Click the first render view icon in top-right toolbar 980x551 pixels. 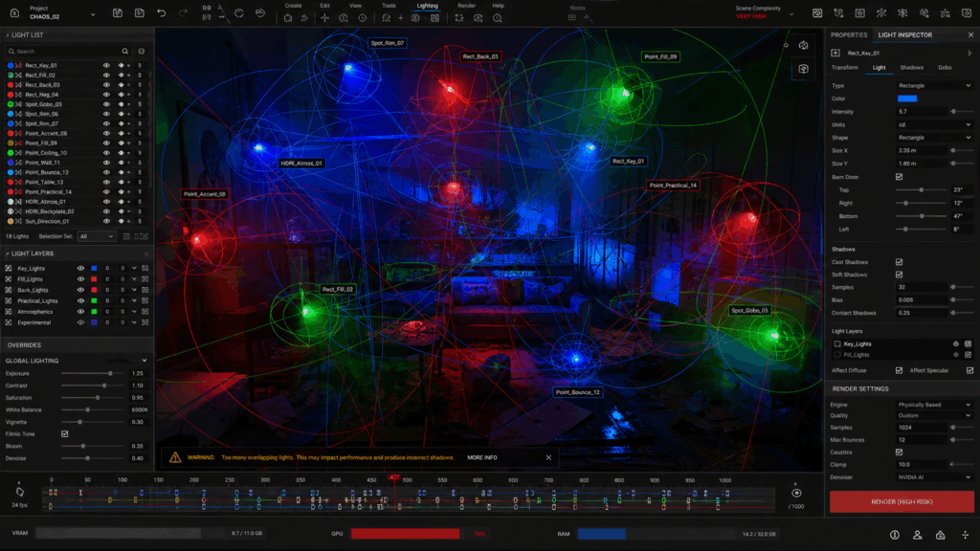pyautogui.click(x=817, y=13)
